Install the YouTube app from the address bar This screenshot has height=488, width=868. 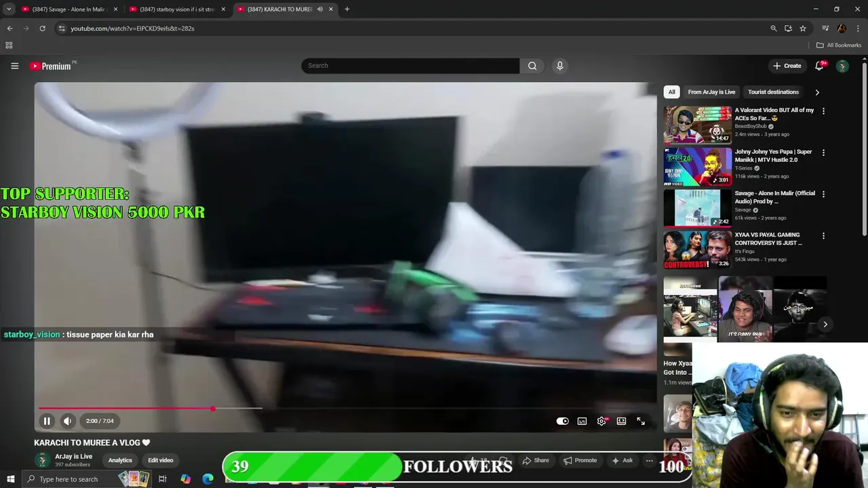(788, 28)
